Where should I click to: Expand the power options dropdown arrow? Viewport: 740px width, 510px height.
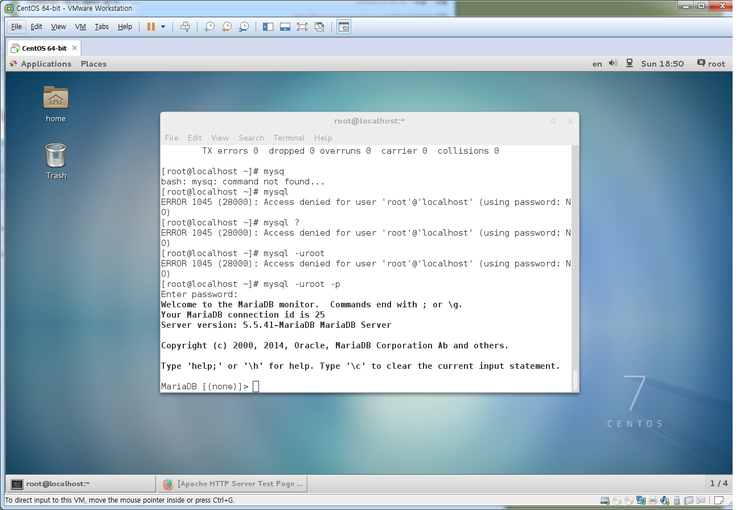click(x=163, y=27)
